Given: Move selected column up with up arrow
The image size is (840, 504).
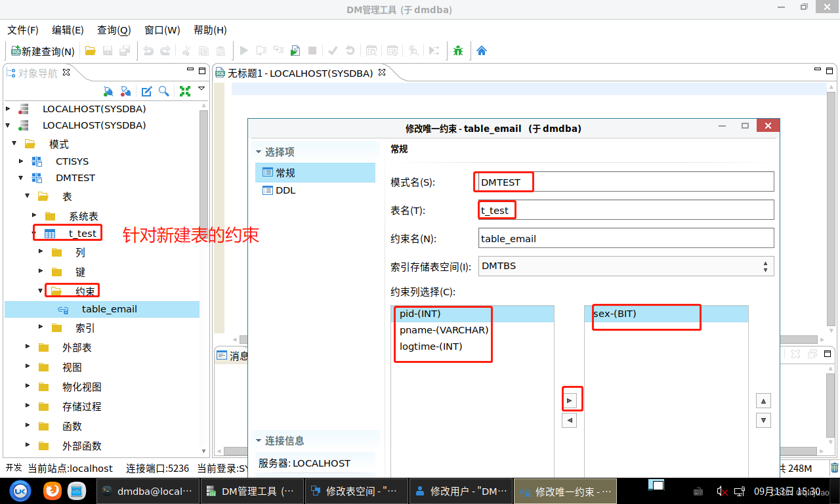Looking at the screenshot, I should [x=763, y=400].
